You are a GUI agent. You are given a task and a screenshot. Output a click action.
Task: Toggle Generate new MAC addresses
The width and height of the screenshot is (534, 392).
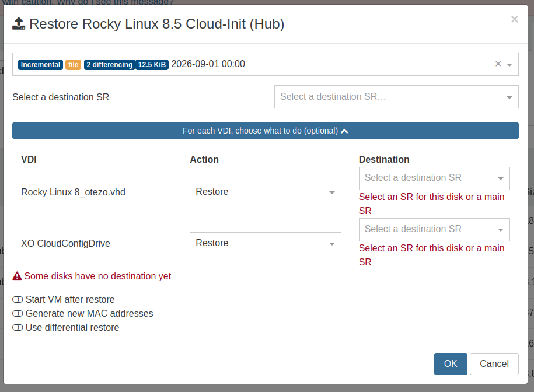tap(18, 313)
